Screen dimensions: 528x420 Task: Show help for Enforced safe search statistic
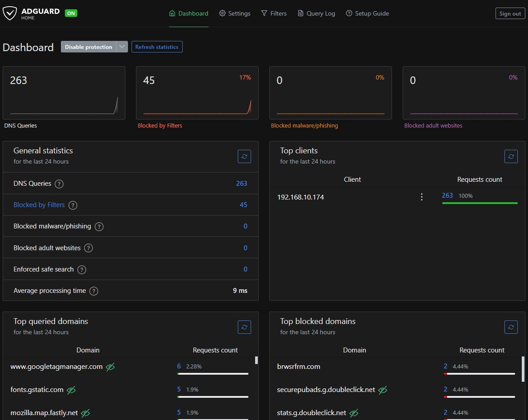click(81, 269)
